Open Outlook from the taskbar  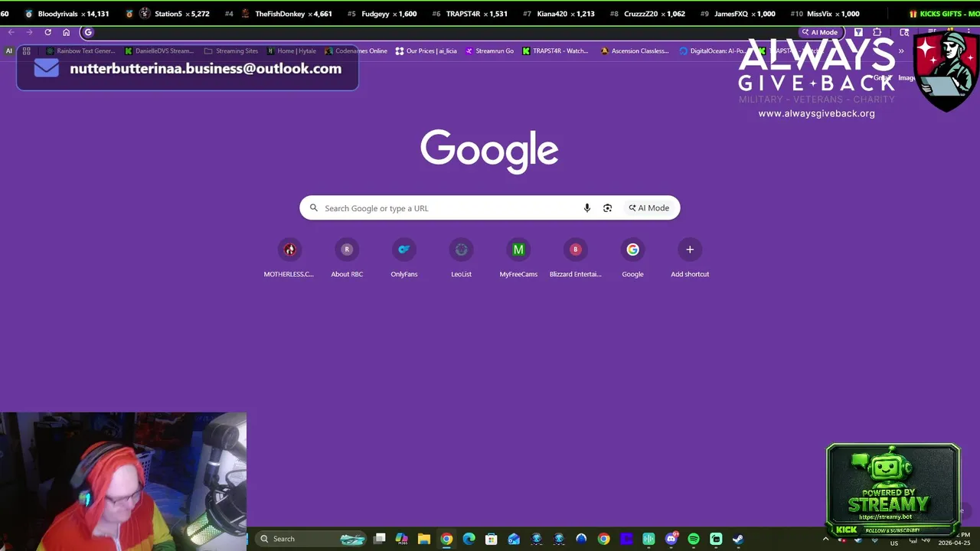point(514,539)
